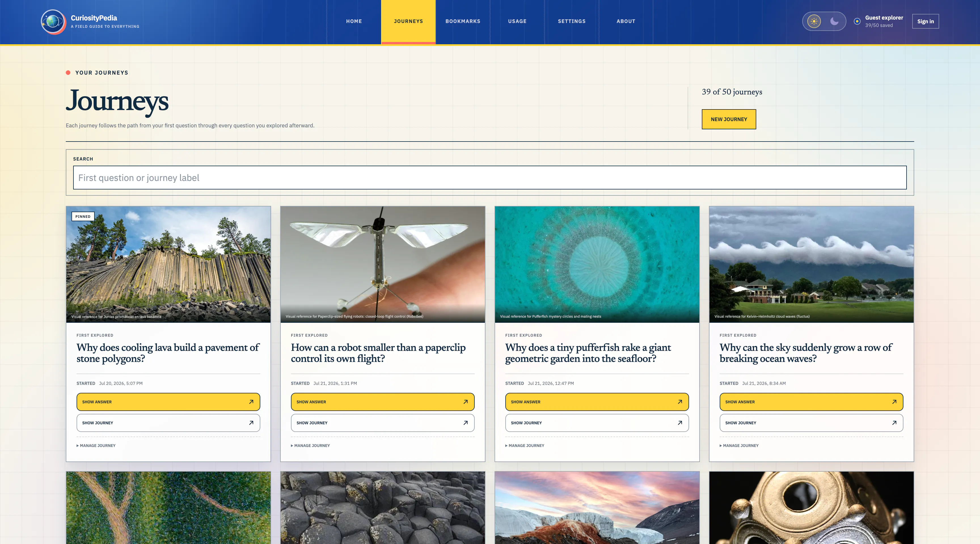980x544 pixels.
Task: Click caption 'Visual reference for Pufferfish mystery circles'
Action: [550, 317]
